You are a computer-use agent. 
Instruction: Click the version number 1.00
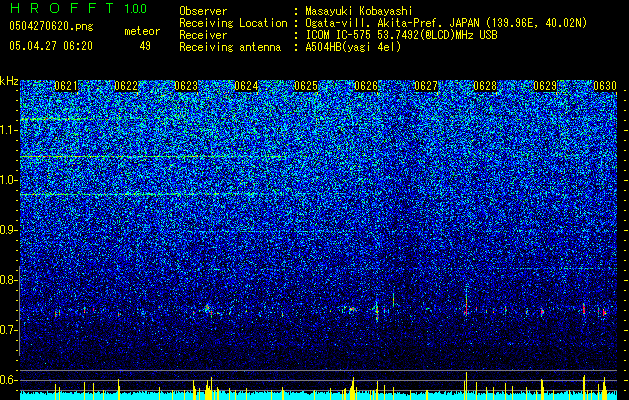tap(136, 8)
